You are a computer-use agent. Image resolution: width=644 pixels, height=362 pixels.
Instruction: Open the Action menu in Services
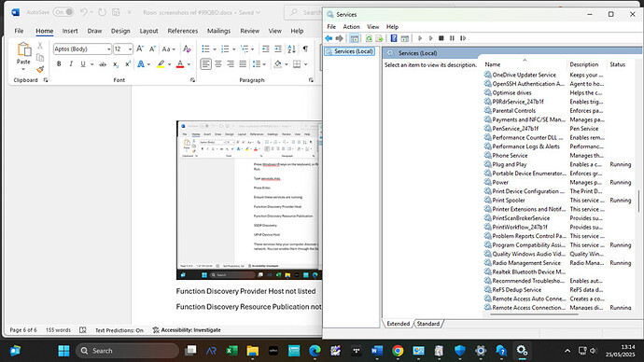pyautogui.click(x=351, y=27)
